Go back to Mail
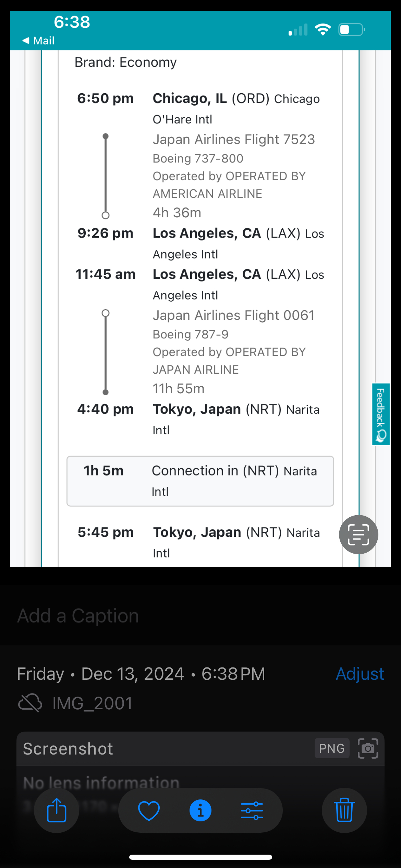This screenshot has height=868, width=401. coord(38,40)
